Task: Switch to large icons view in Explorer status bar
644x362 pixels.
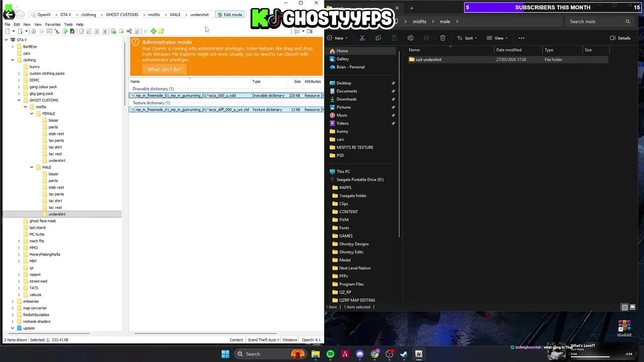Action: tap(632, 307)
